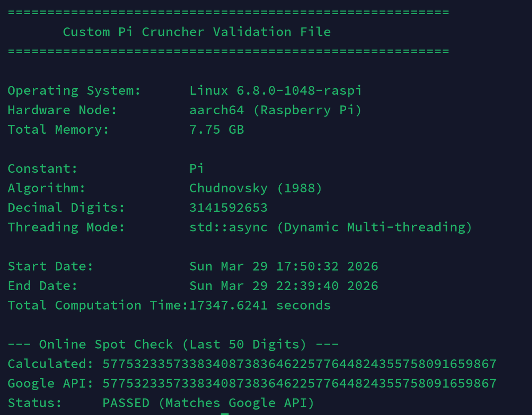Select 'Sun Mar 29 22:39:40 2026' end time
Screen dimensions: 532x415
[x=284, y=286]
